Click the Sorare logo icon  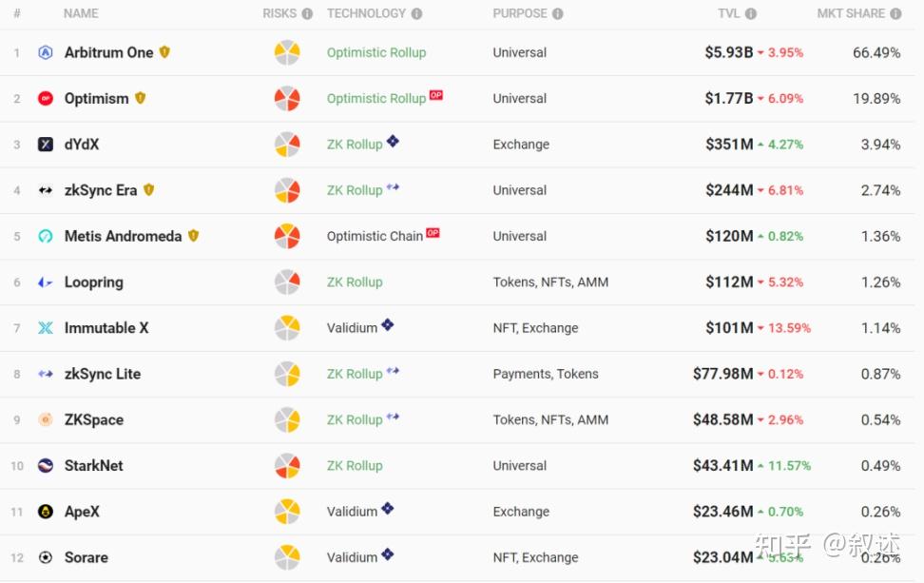tap(46, 557)
